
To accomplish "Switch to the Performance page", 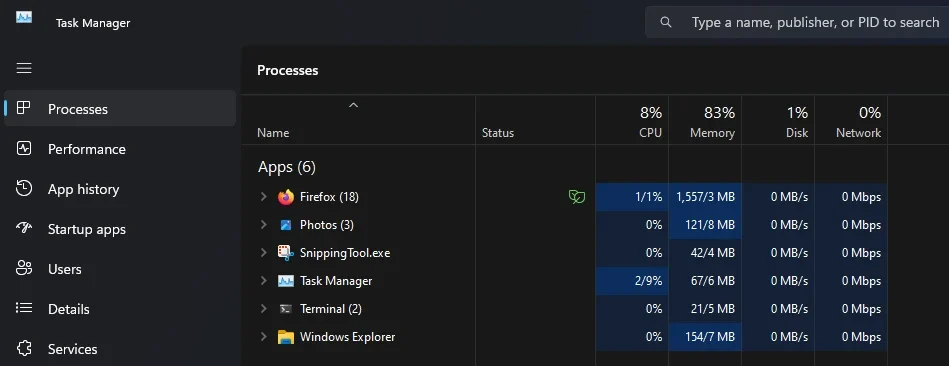I will click(120, 149).
